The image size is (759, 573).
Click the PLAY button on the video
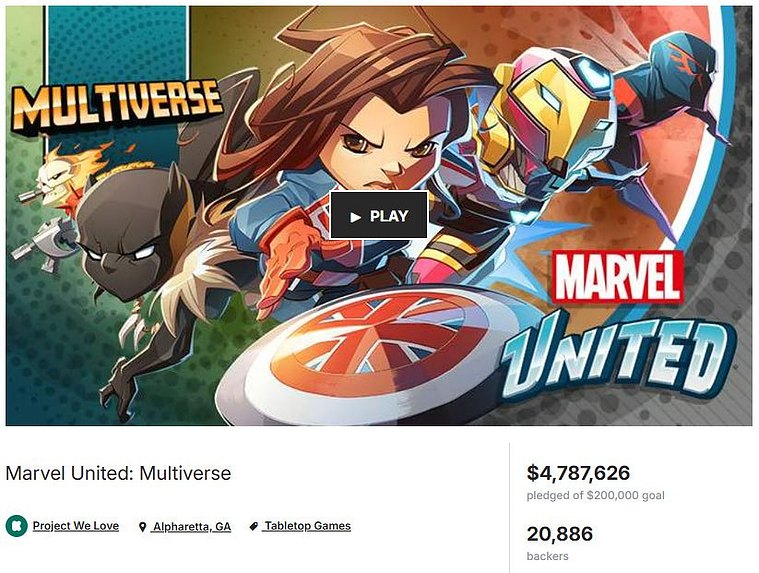pyautogui.click(x=379, y=215)
